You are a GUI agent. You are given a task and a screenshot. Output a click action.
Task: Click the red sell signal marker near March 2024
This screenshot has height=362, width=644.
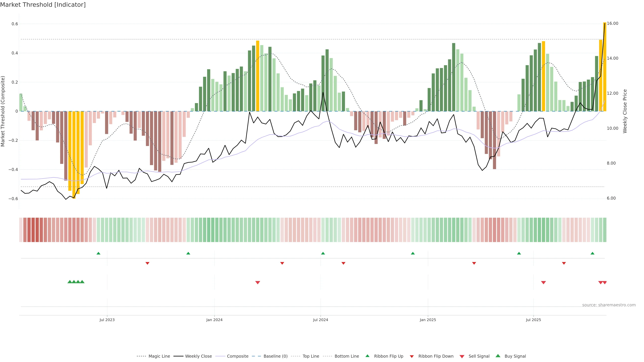click(258, 283)
